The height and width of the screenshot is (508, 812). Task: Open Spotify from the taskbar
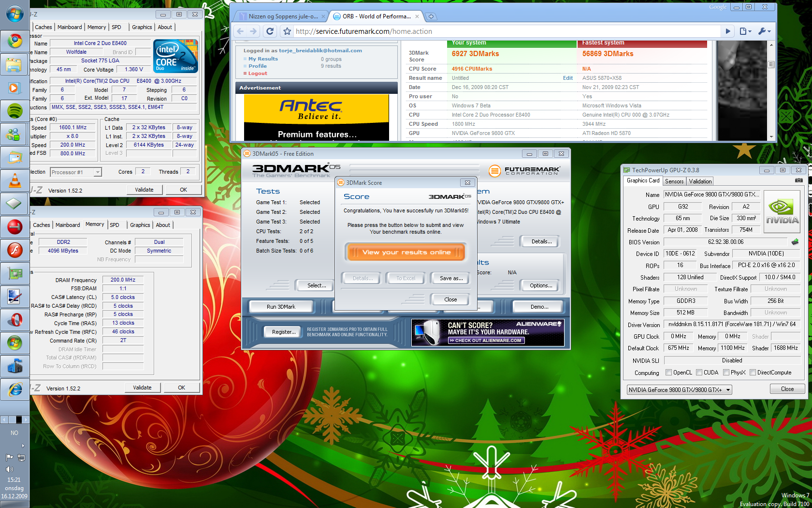(14, 111)
